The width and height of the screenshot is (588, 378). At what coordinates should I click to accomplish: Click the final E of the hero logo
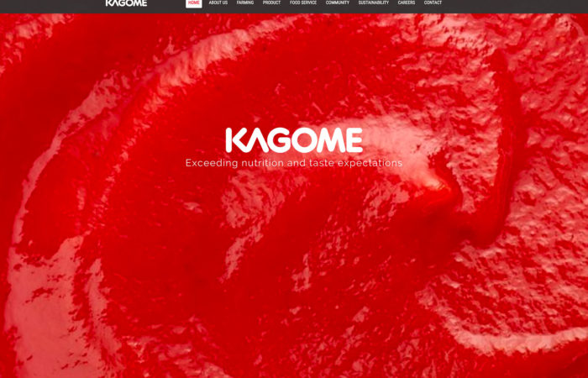point(354,139)
